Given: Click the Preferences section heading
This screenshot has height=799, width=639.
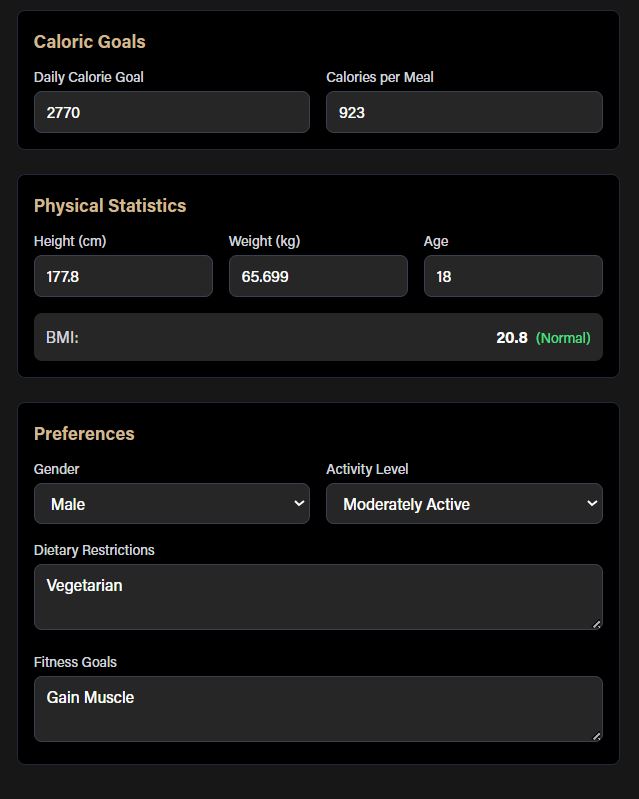Looking at the screenshot, I should click(x=84, y=433).
